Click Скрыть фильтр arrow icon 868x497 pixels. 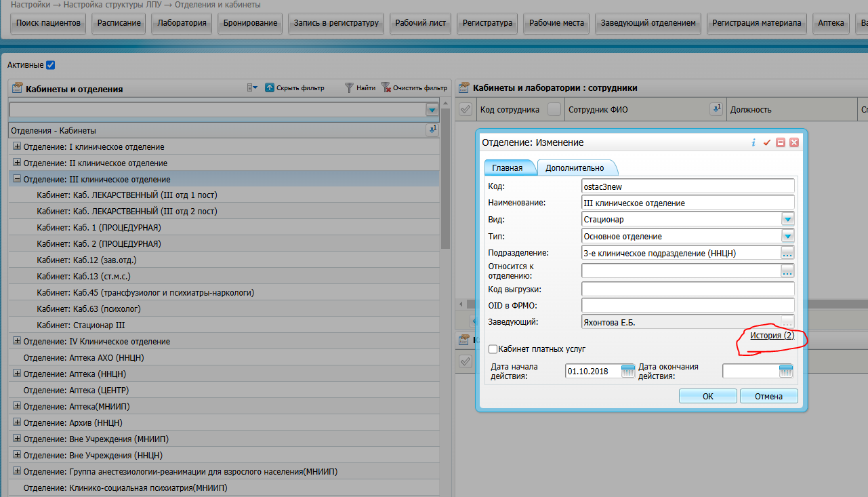tap(269, 87)
